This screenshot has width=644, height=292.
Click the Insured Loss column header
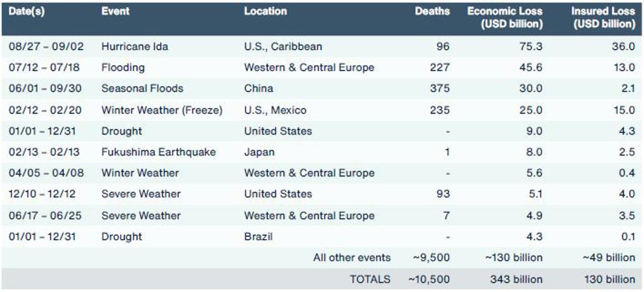click(x=604, y=18)
